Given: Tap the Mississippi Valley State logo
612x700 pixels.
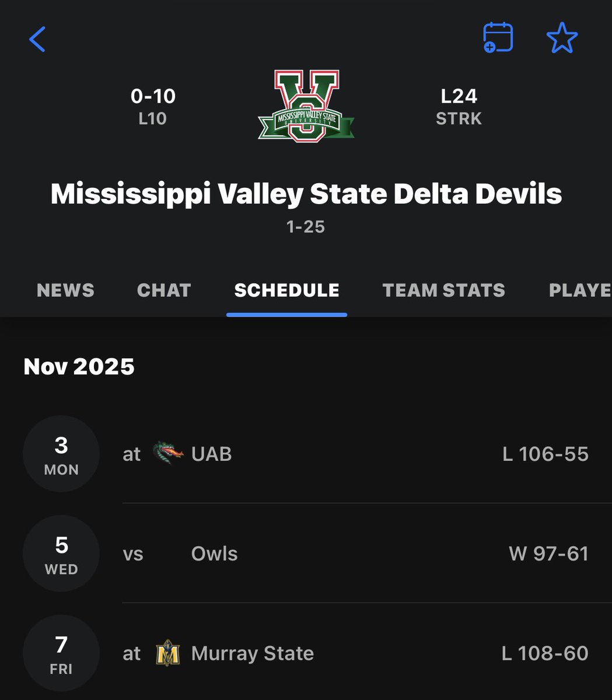Looking at the screenshot, I should tap(306, 106).
